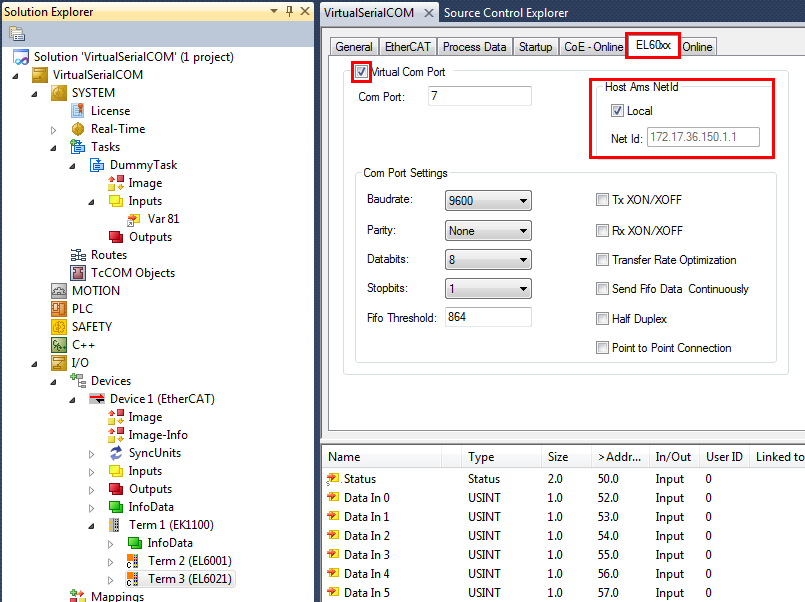Open the Parity dropdown
The height and width of the screenshot is (602, 805).
(488, 231)
